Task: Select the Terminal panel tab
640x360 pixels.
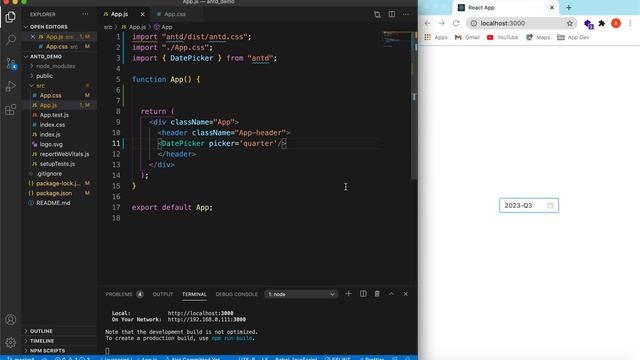Action: coord(194,294)
